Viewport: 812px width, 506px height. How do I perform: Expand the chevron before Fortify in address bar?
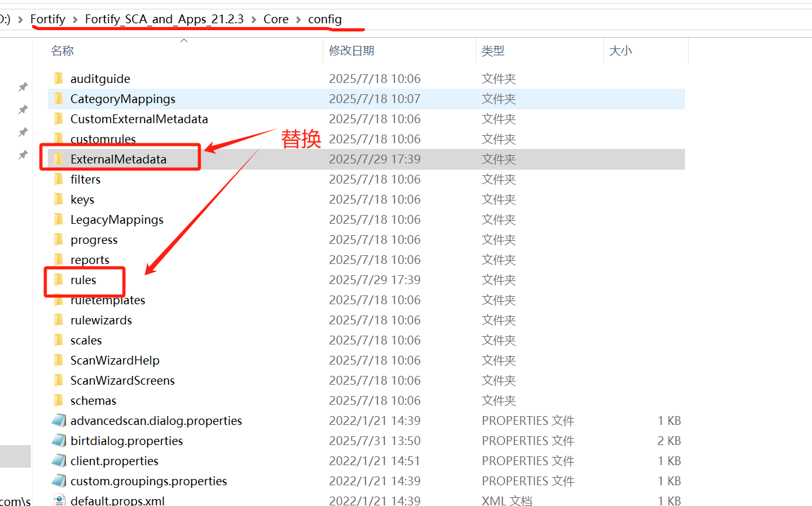pyautogui.click(x=21, y=19)
